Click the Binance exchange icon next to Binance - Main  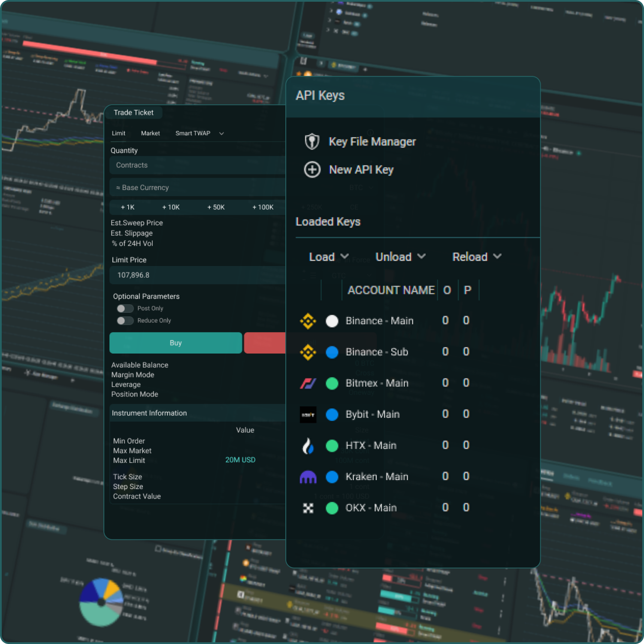click(x=308, y=320)
